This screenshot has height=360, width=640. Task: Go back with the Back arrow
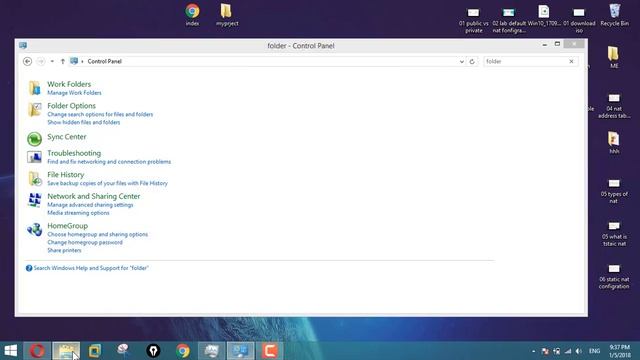pyautogui.click(x=27, y=61)
